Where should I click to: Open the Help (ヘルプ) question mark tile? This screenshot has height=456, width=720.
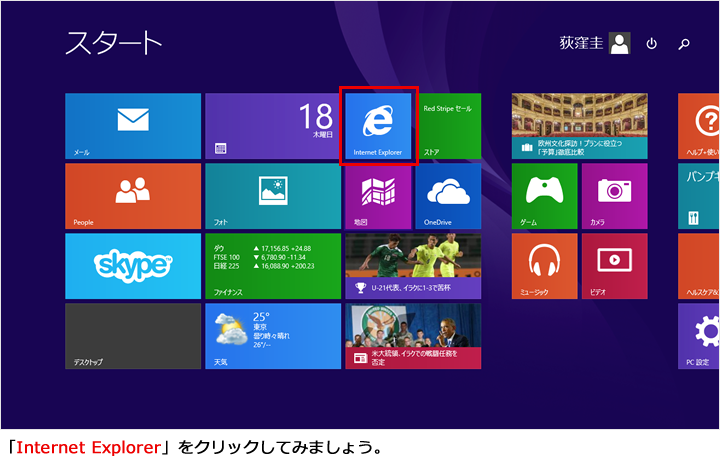point(699,126)
